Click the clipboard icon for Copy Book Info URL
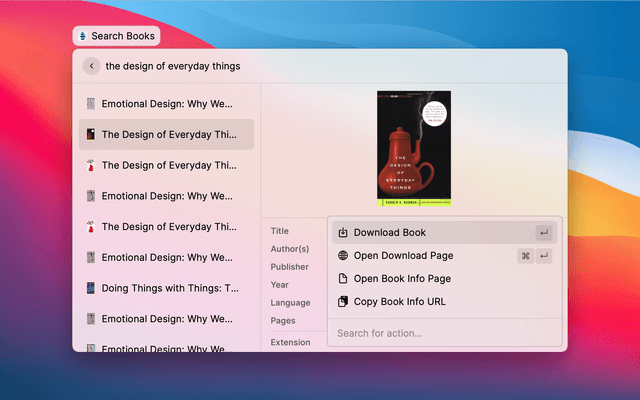Viewport: 640px width, 400px height. click(x=343, y=302)
